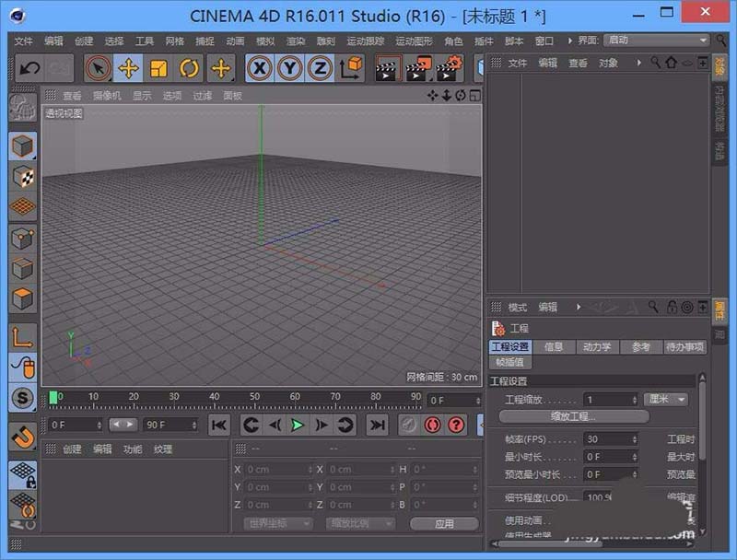Image resolution: width=737 pixels, height=560 pixels.
Task: Switch to Polygons mode
Action: coord(22,298)
